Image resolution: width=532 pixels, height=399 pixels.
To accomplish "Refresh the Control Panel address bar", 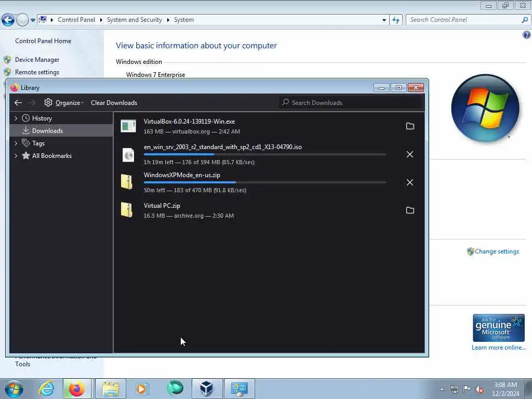I will (395, 20).
